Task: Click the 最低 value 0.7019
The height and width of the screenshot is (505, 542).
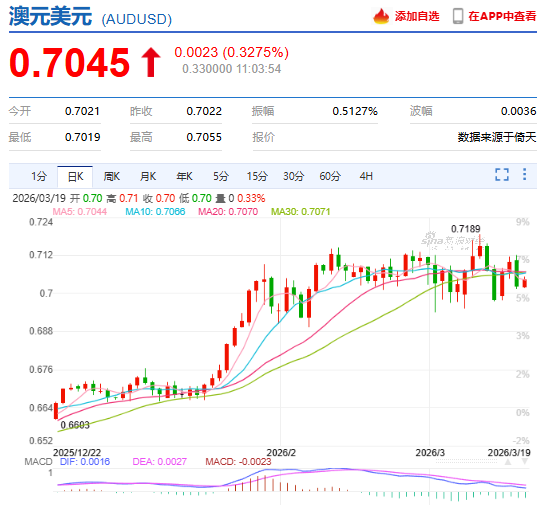Action: pyautogui.click(x=82, y=137)
